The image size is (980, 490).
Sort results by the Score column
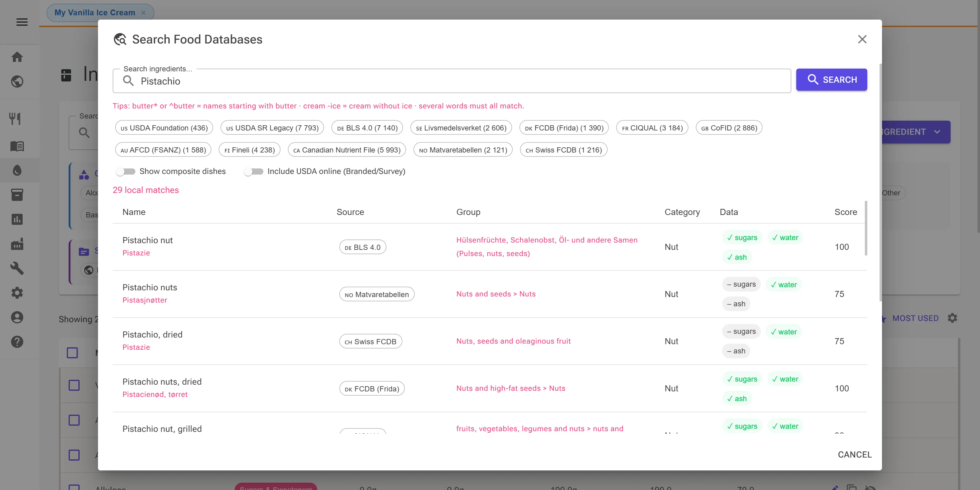pos(845,212)
